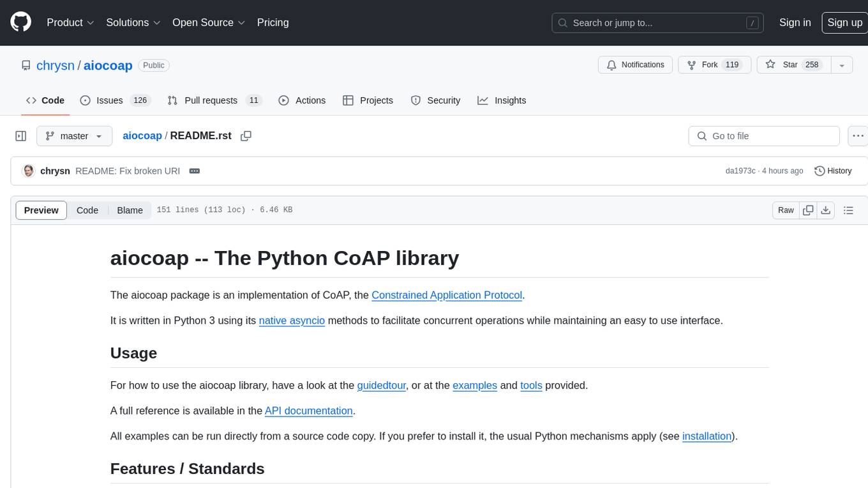
Task: Open the more file actions menu
Action: pos(858,136)
